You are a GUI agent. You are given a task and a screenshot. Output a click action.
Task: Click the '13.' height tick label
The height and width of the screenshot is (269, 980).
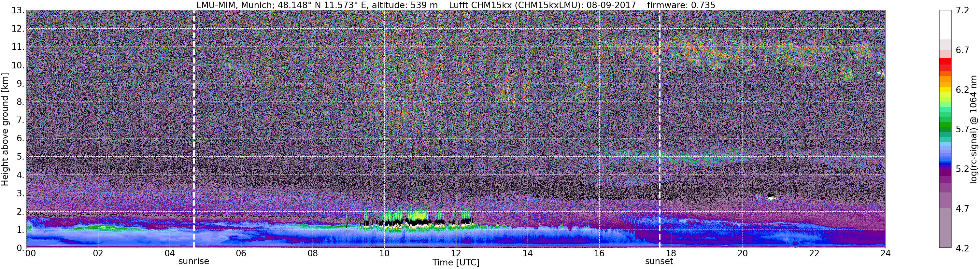[18, 10]
